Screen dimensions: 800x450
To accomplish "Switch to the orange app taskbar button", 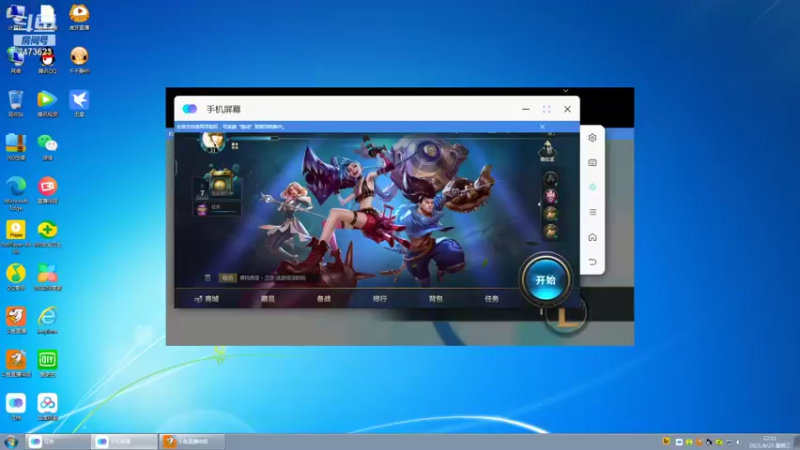I will point(192,441).
